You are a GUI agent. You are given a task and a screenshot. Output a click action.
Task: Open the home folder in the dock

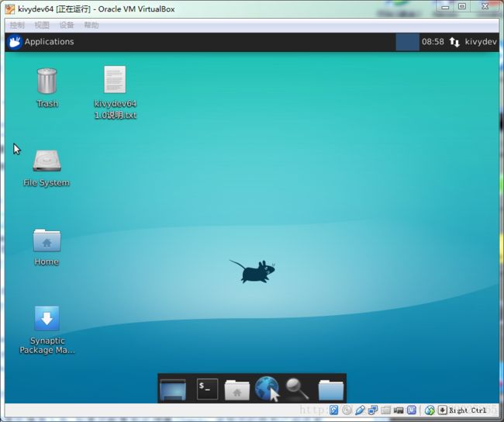pyautogui.click(x=237, y=390)
